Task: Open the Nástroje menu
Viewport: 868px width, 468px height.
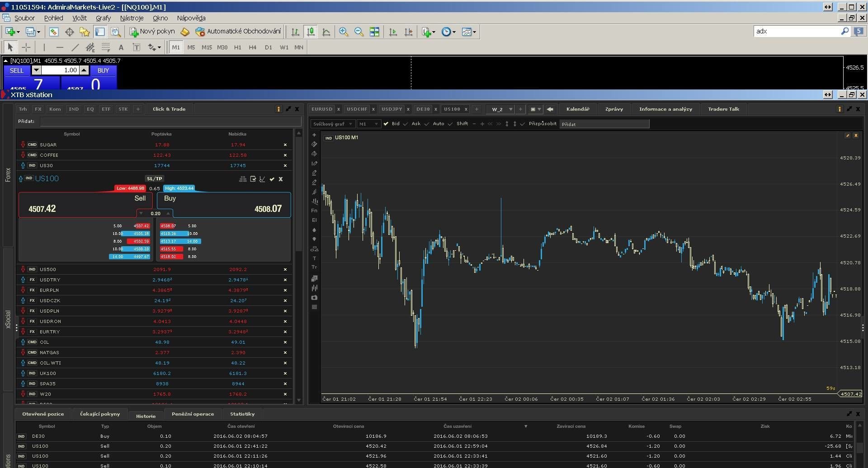Action: (x=132, y=18)
